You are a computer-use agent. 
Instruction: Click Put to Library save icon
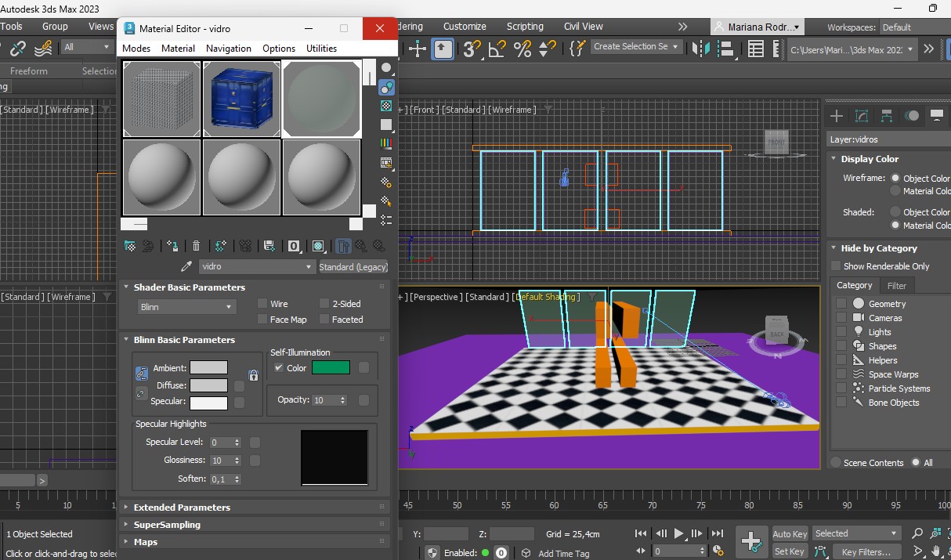tap(269, 246)
